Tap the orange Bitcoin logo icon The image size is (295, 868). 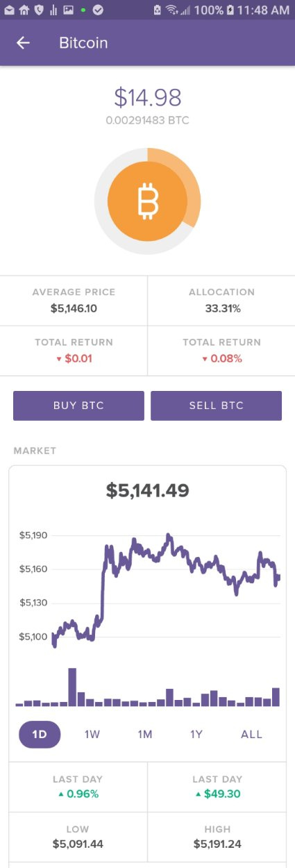[147, 201]
